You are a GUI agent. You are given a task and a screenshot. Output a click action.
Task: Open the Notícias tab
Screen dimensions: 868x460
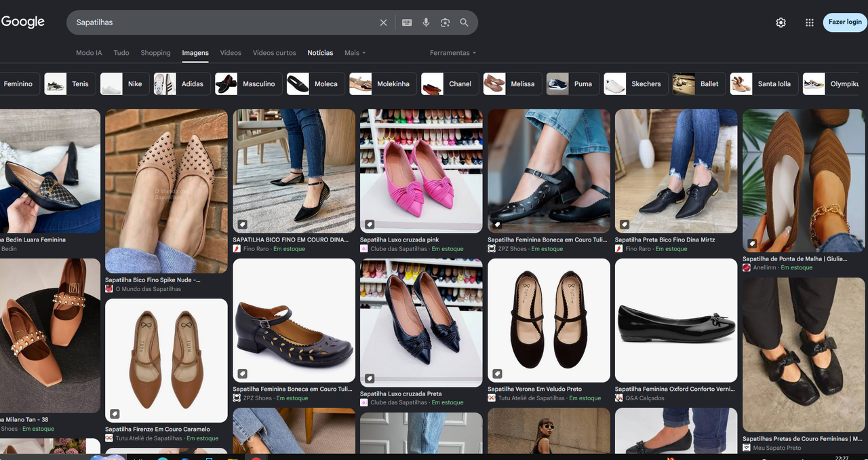(x=320, y=53)
